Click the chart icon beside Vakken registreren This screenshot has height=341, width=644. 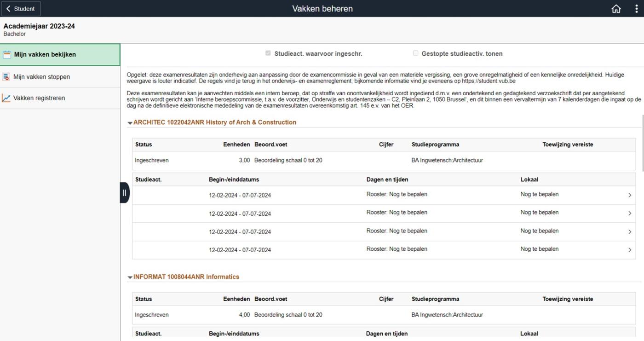tap(6, 98)
